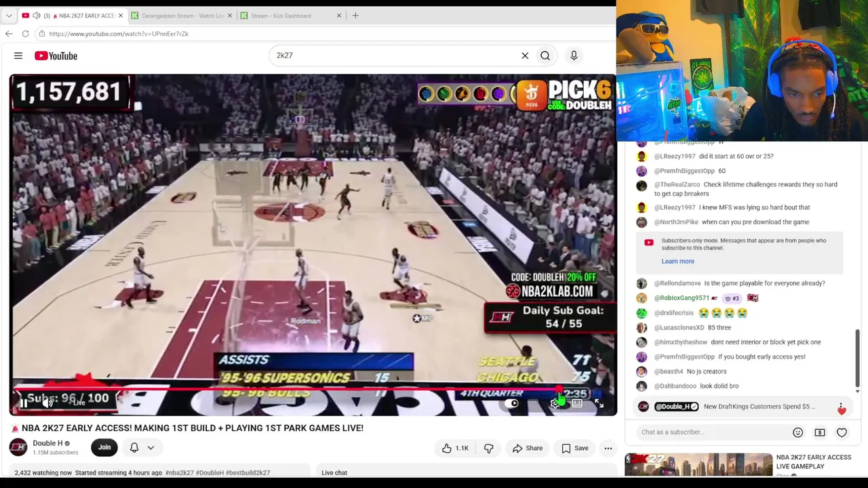This screenshot has width=868, height=488.
Task: Share this video
Action: pos(527,448)
